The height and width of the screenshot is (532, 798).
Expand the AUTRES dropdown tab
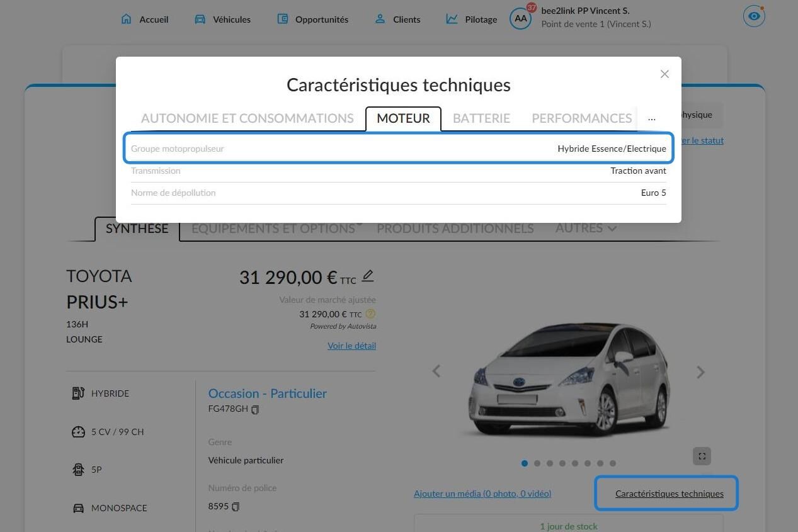pyautogui.click(x=586, y=228)
